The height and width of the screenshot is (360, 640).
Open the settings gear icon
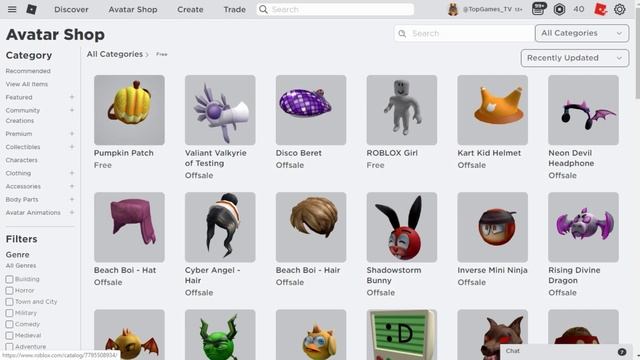(620, 9)
